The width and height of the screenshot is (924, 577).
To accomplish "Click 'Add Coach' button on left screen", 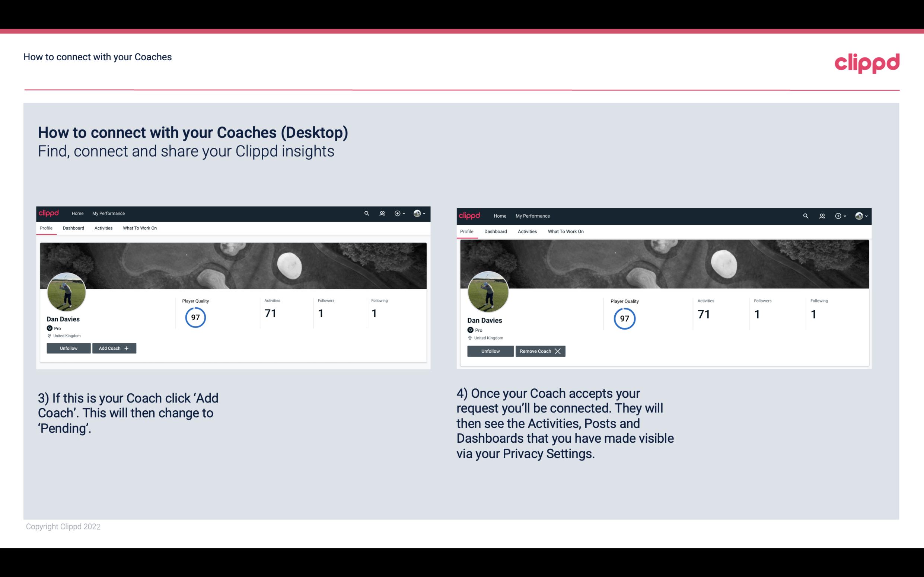I will pyautogui.click(x=113, y=348).
